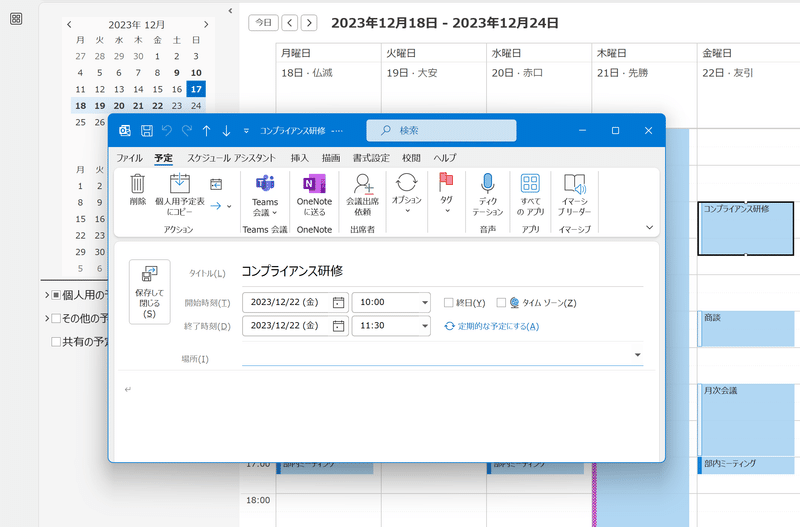Open start time 10:00 dropdown
Viewport: 800px width, 527px height.
424,303
